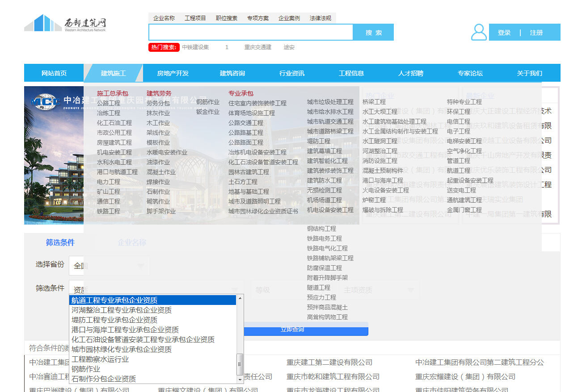Click 钢筋作业 in the top submenu
Image resolution: width=582 pixels, height=392 pixels.
(x=208, y=102)
